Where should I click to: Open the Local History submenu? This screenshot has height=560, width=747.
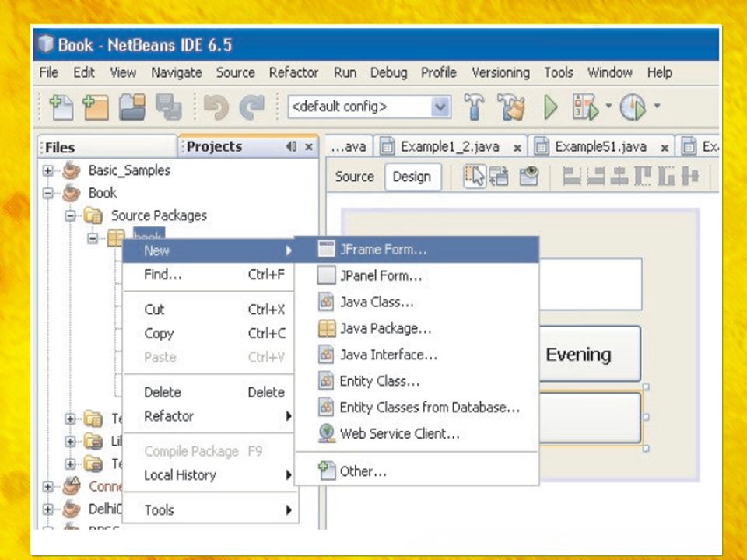pyautogui.click(x=209, y=474)
